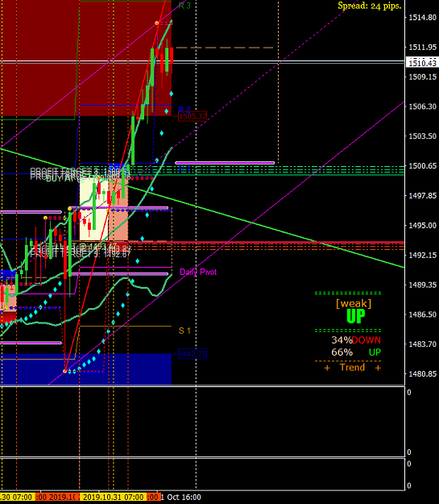
Task: Click the 1486.50 price axis label
Action: click(x=422, y=314)
